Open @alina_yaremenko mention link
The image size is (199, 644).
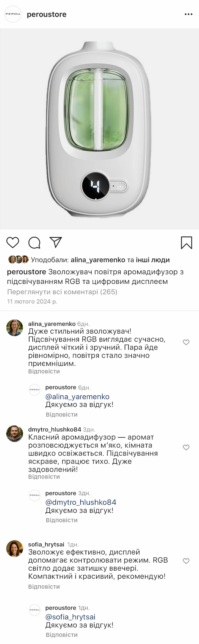[x=77, y=397]
